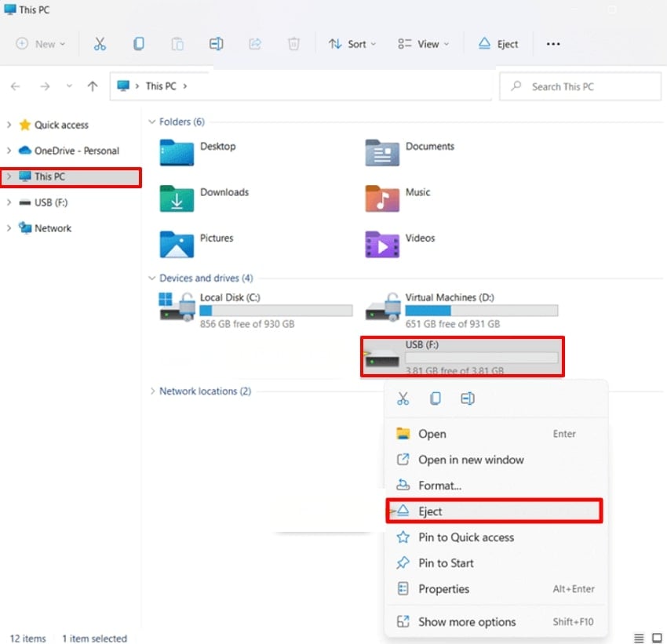Click the '12 items' status text

pyautogui.click(x=27, y=639)
